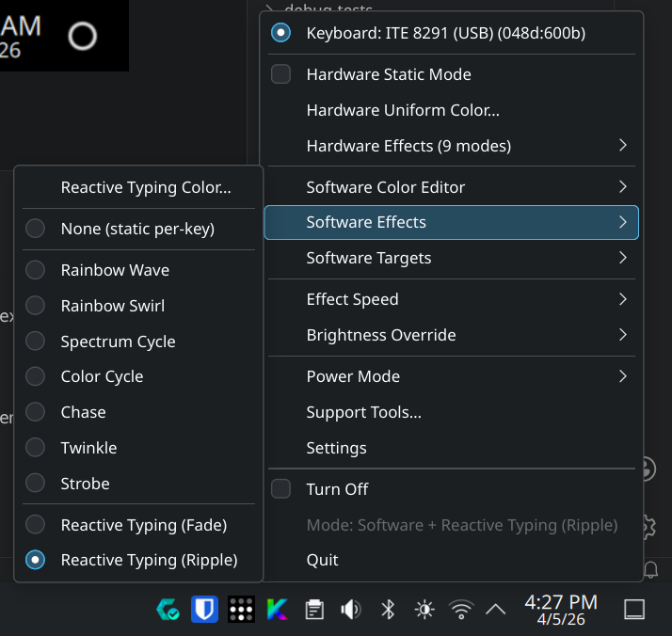Screen dimensions: 672x636
Task: Open the clipboard tray icon
Action: (x=314, y=610)
